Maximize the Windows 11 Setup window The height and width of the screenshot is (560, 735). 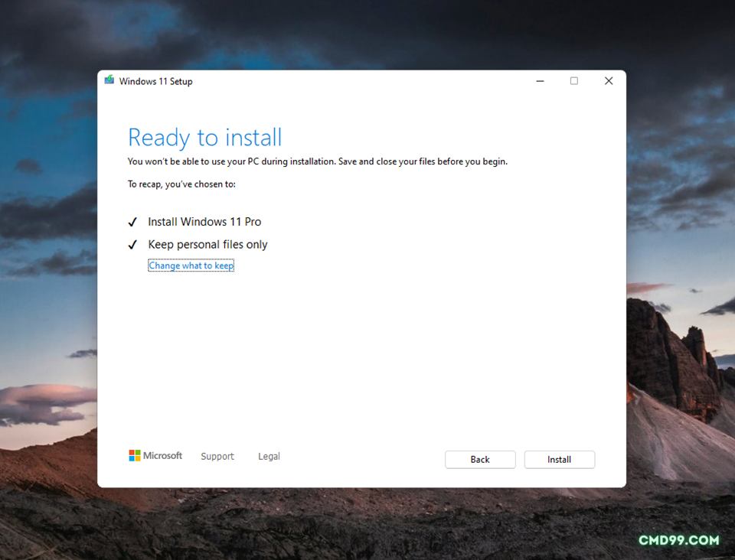(573, 81)
